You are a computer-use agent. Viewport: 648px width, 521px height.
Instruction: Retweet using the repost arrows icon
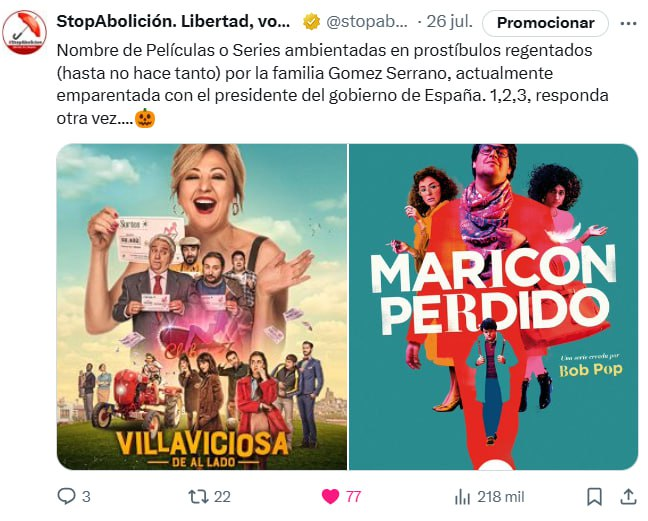point(198,496)
